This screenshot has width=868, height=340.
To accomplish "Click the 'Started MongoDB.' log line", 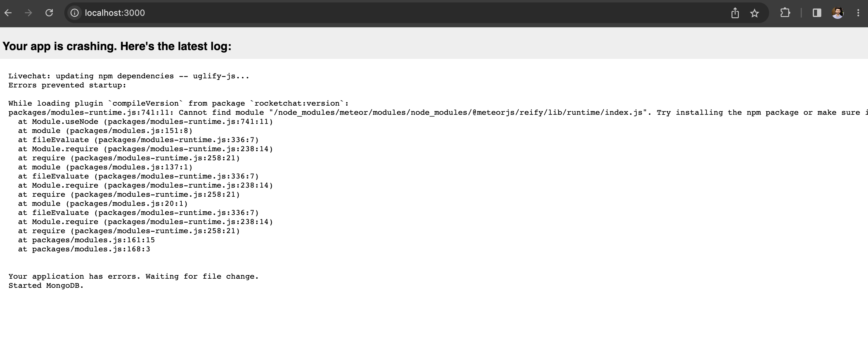I will tap(46, 285).
